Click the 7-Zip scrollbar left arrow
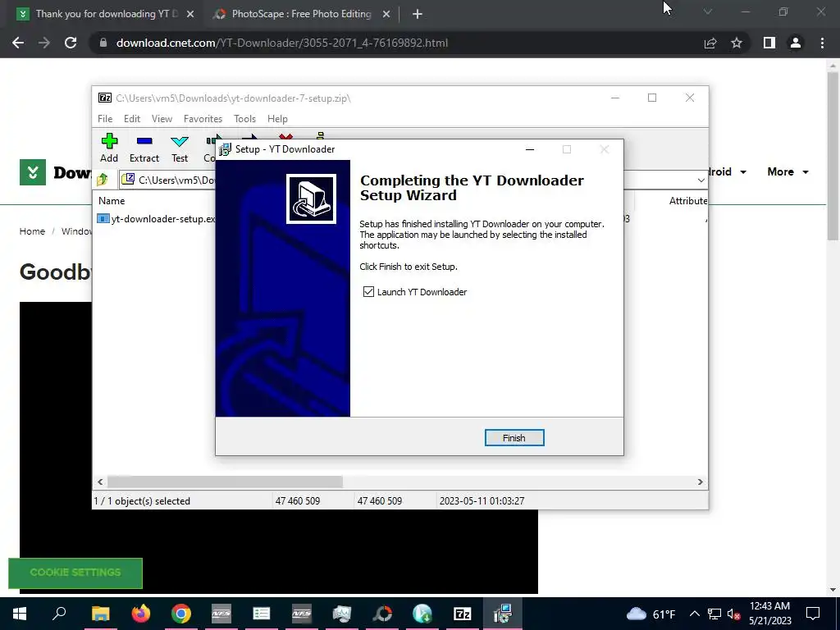Viewport: 840px width, 630px height. 100,482
